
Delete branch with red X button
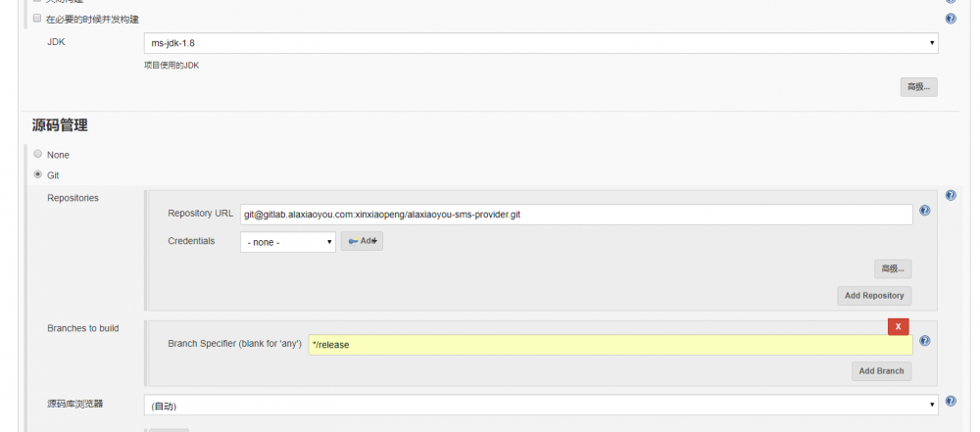[x=898, y=326]
